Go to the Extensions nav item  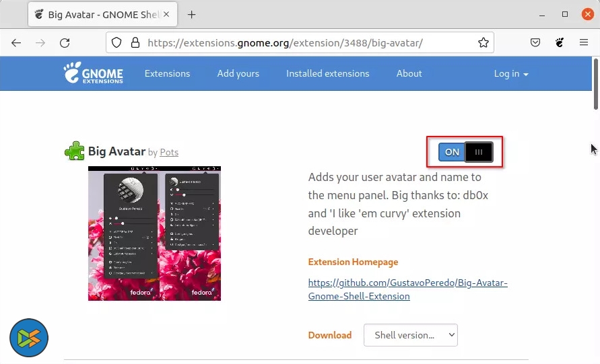[167, 73]
